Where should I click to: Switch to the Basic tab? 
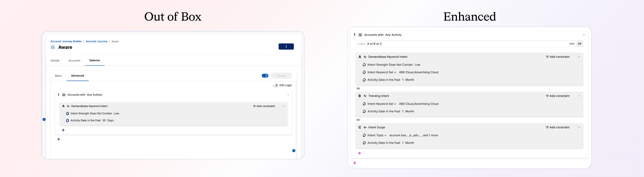(x=58, y=76)
